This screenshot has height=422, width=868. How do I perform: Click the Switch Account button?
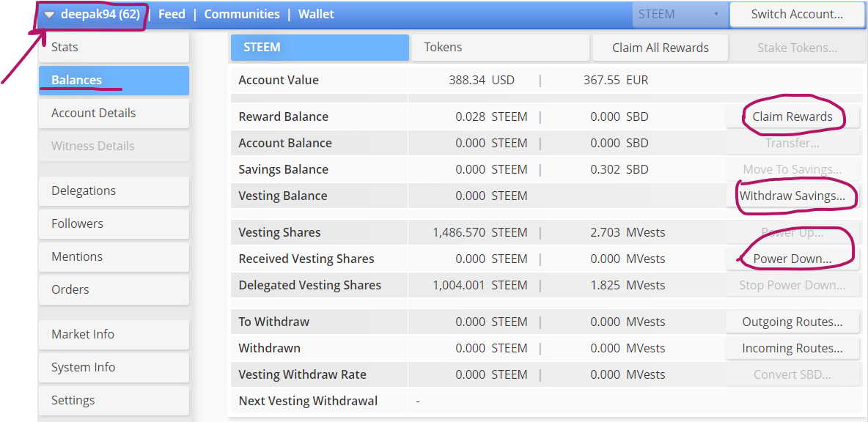(x=797, y=15)
